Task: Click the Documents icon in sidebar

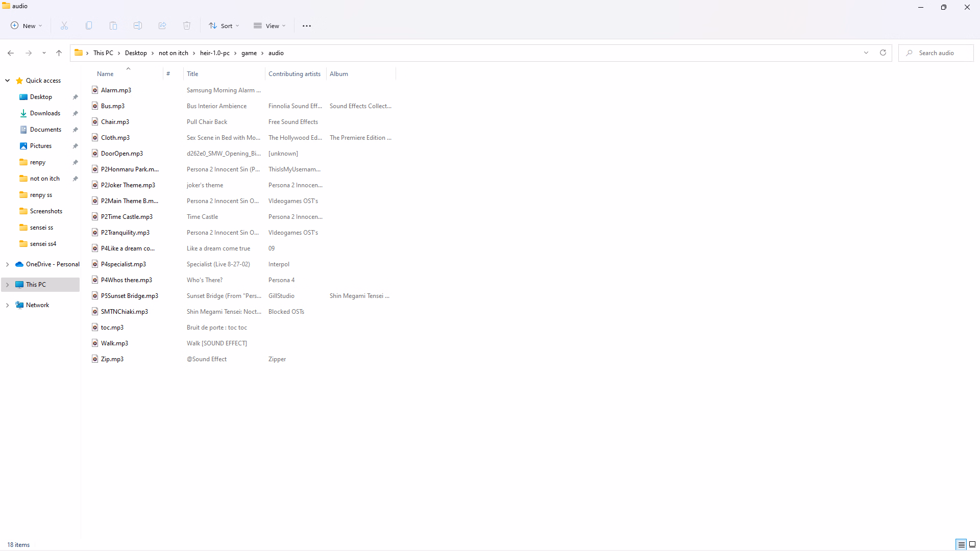Action: click(23, 130)
